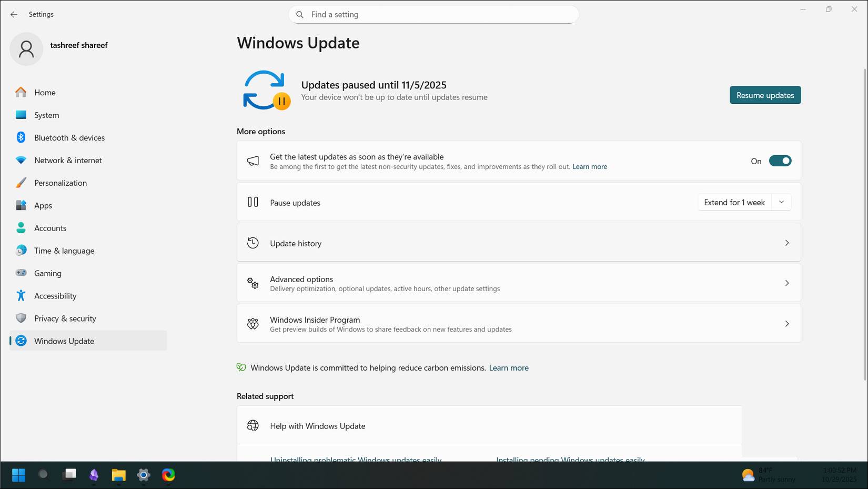
Task: Click the Find a setting search box
Action: point(432,14)
